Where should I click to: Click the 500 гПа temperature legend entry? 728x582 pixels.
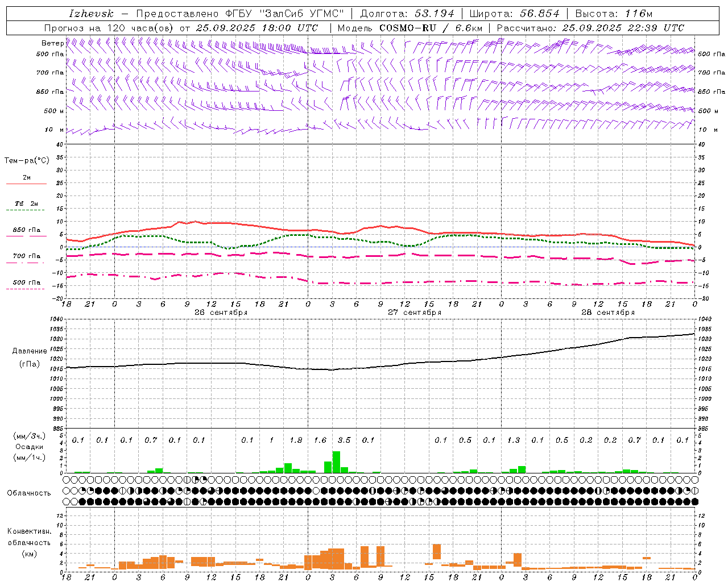pyautogui.click(x=27, y=282)
